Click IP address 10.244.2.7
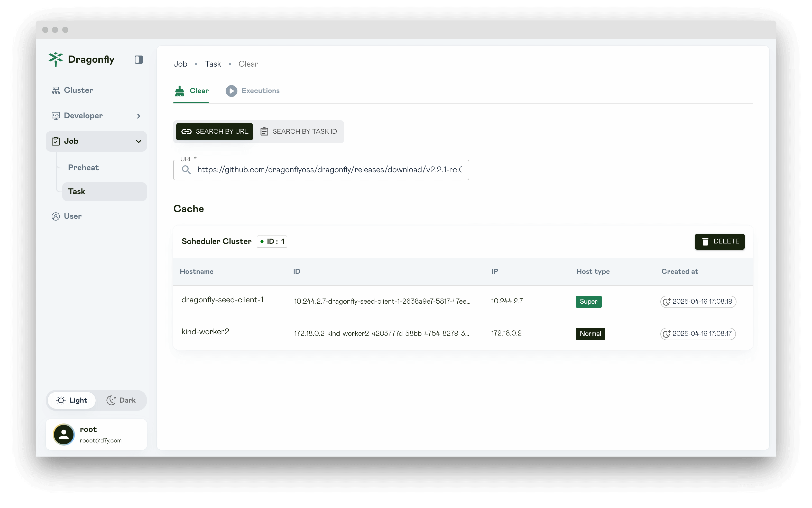 tap(507, 301)
